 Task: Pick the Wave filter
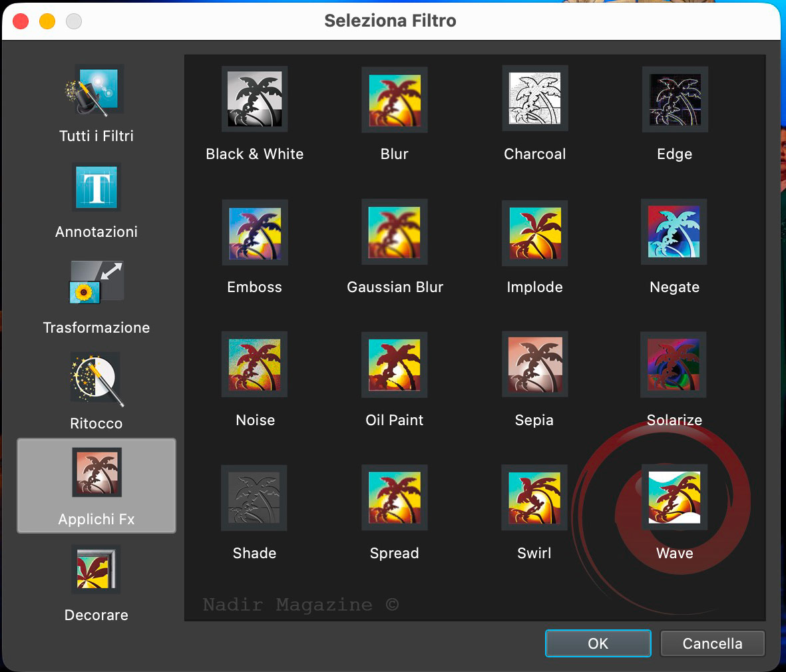point(674,498)
